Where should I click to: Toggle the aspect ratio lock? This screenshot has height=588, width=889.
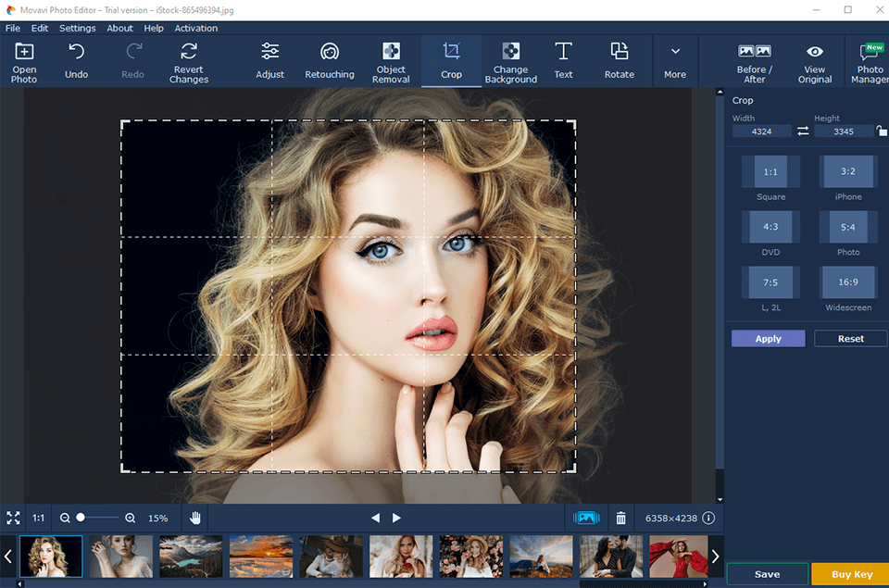882,131
